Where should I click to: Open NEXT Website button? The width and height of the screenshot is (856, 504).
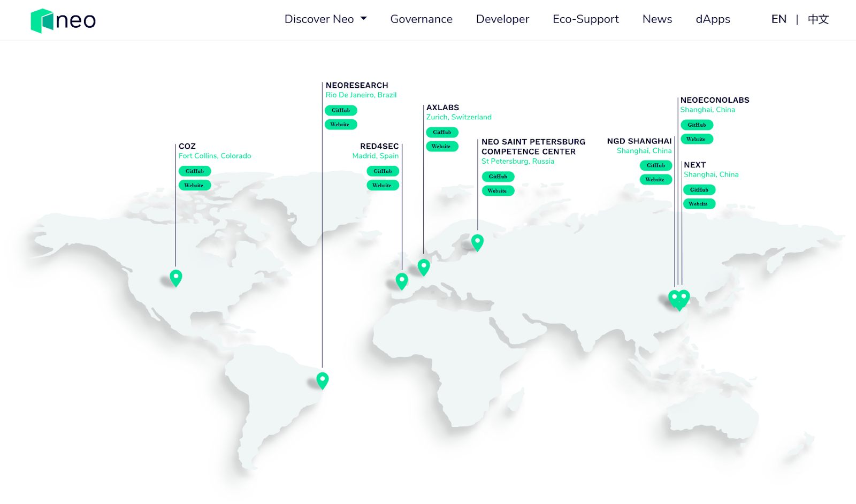coord(699,203)
